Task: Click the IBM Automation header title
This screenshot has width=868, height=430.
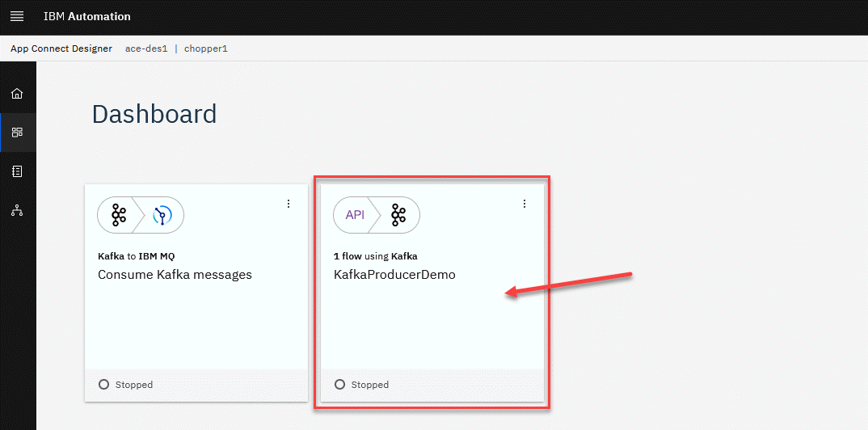Action: point(86,17)
